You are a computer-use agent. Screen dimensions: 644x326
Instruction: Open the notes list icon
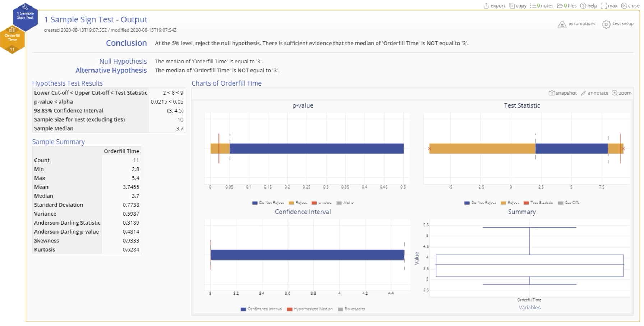(533, 5)
